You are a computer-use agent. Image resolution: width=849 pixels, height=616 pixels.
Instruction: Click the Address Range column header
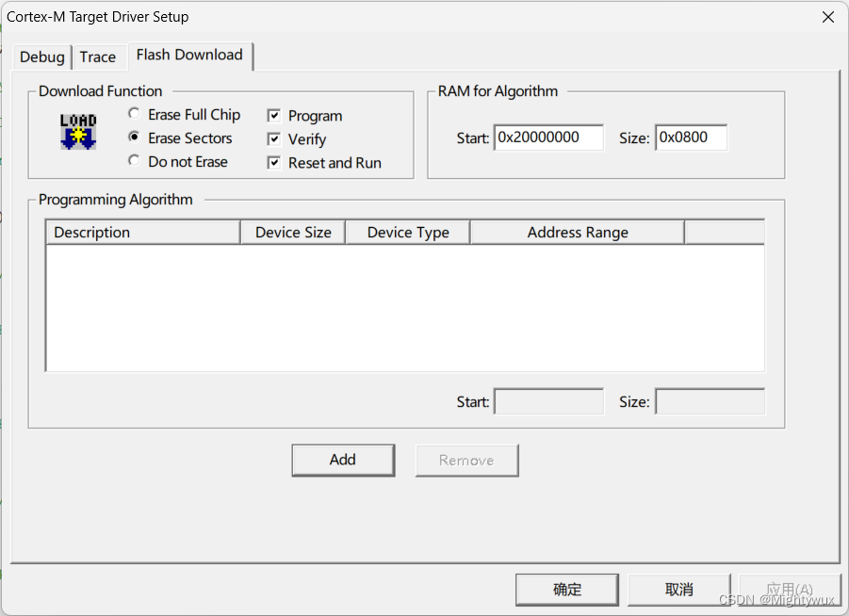tap(577, 232)
